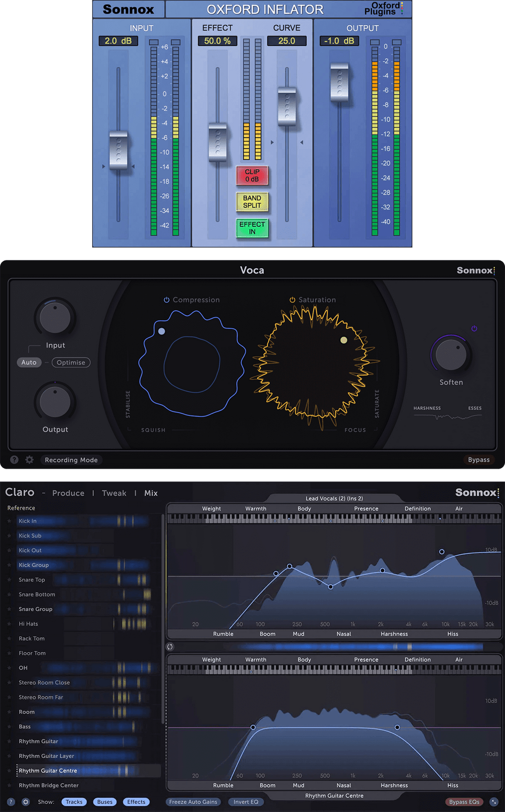Click the Lead Vocals (2) (Ins 2) title
This screenshot has width=505, height=812.
coord(334,498)
